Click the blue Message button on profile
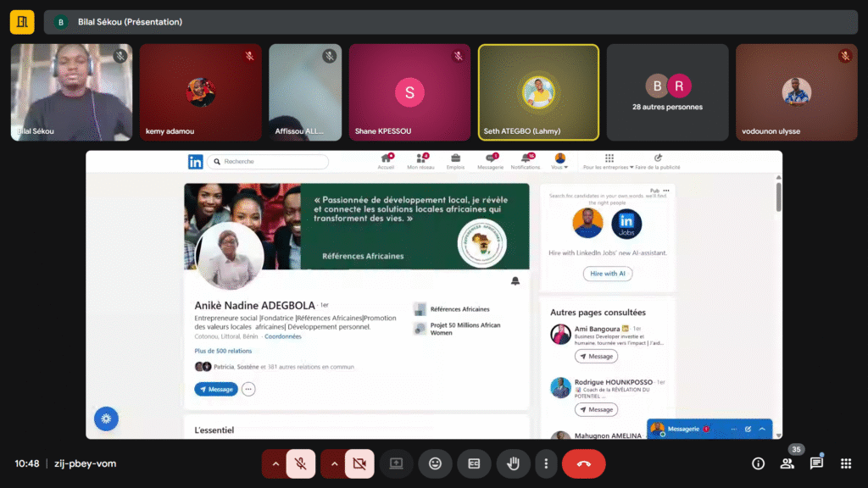Viewport: 868px width, 488px height. tap(215, 389)
